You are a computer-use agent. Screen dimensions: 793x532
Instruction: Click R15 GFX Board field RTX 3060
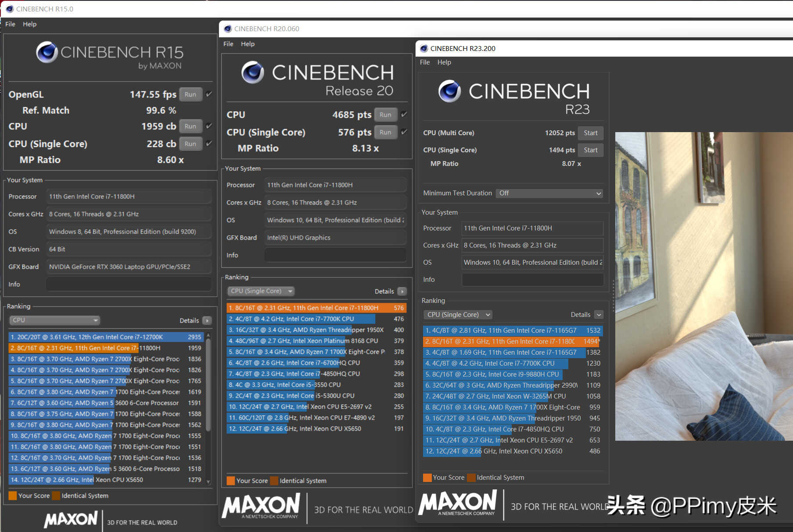coord(129,267)
